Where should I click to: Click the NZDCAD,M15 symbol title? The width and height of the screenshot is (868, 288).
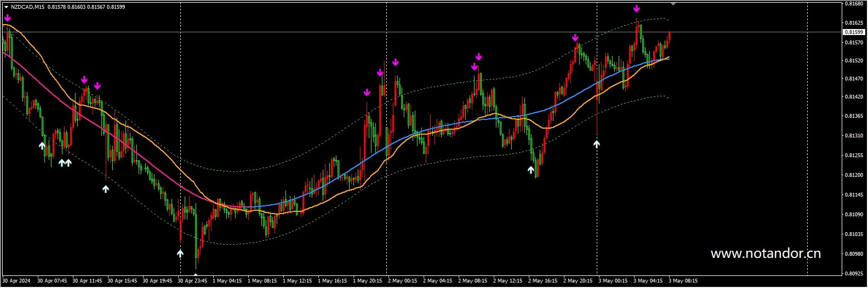point(28,7)
